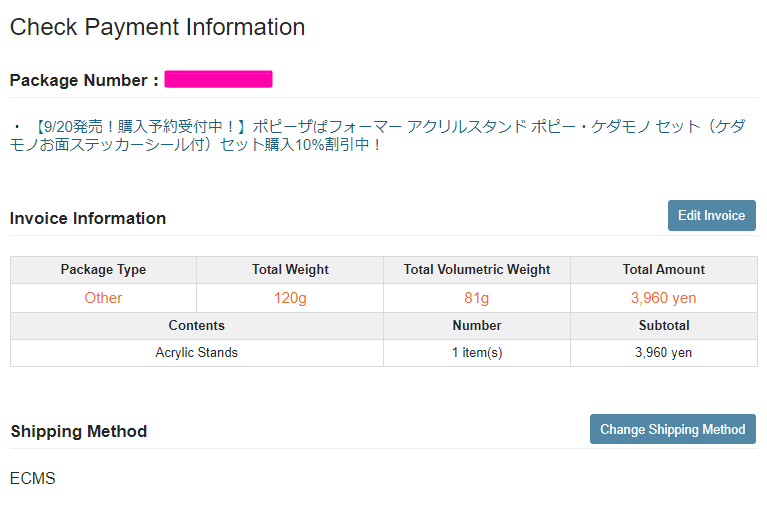Image resolution: width=767 pixels, height=523 pixels.
Task: Click the redacted package number field
Action: click(219, 80)
